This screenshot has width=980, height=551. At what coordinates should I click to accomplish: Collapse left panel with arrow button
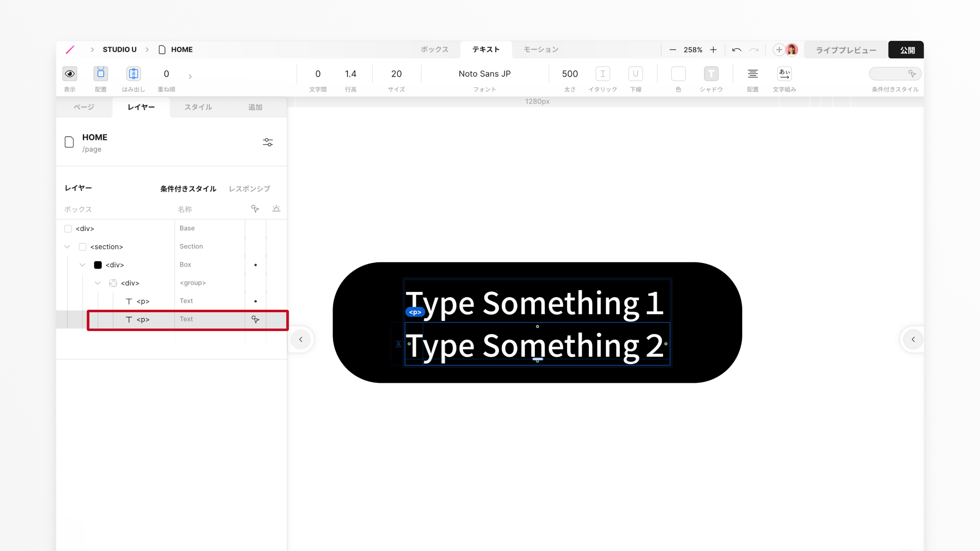point(301,340)
